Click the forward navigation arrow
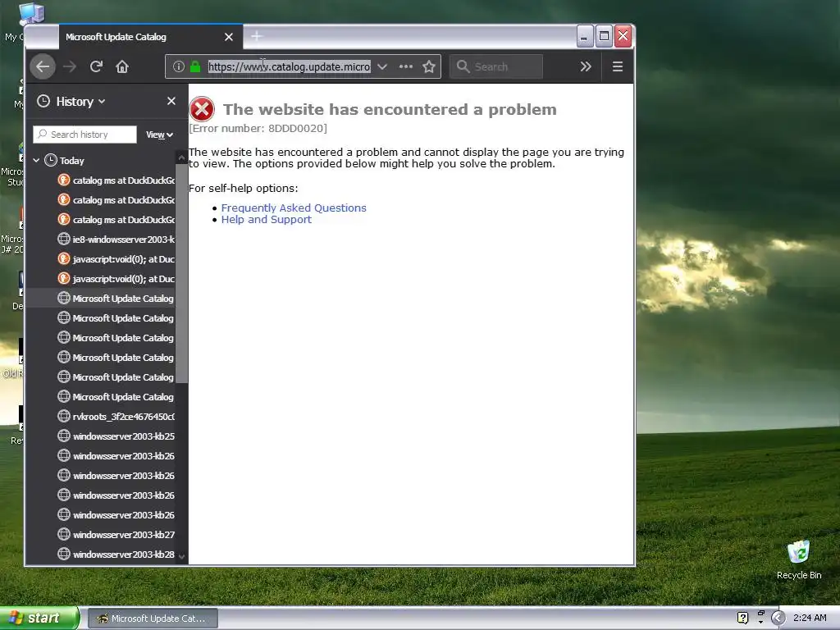The image size is (840, 630). pyautogui.click(x=70, y=66)
